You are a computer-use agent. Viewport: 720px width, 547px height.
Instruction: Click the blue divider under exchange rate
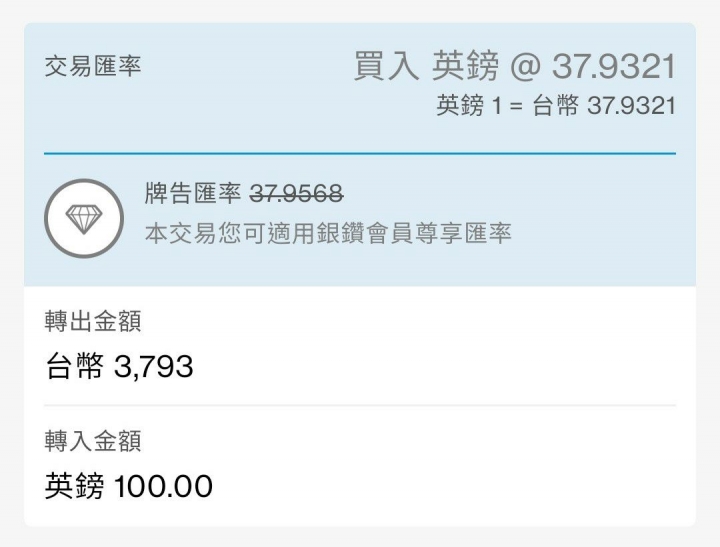[360, 153]
